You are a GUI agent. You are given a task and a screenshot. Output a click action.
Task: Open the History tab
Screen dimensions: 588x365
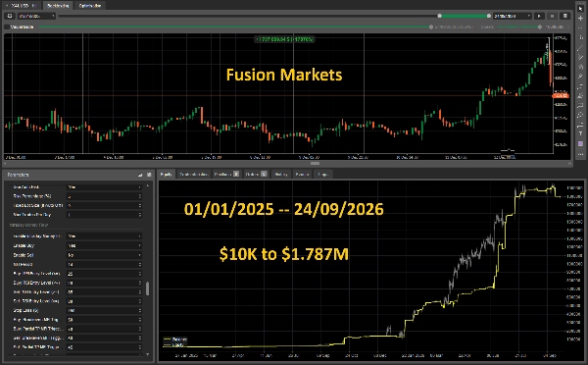[281, 175]
